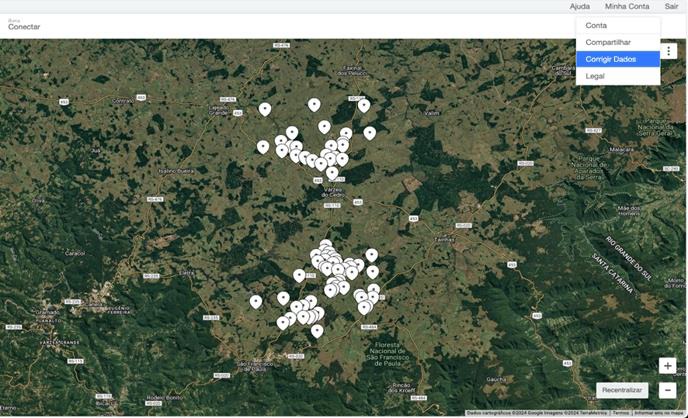Click the Tainhas town label on the map
The width and height of the screenshot is (688, 418).
pos(444,240)
